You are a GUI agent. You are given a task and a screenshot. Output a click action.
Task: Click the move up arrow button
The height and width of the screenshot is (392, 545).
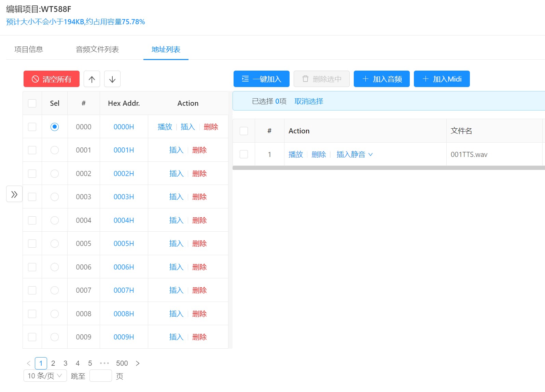(92, 79)
